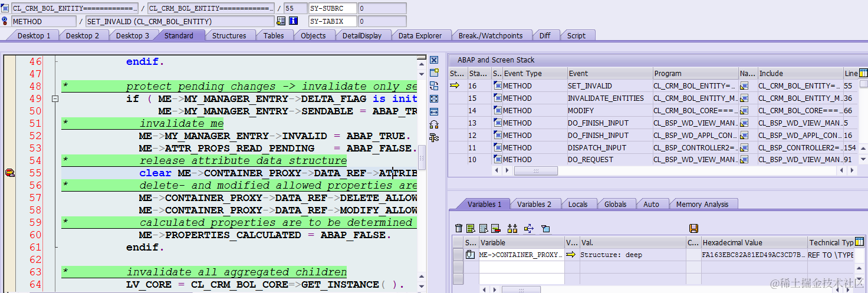This screenshot has width=868, height=293.
Task: Open the Desktop 3 tab
Action: tap(132, 35)
